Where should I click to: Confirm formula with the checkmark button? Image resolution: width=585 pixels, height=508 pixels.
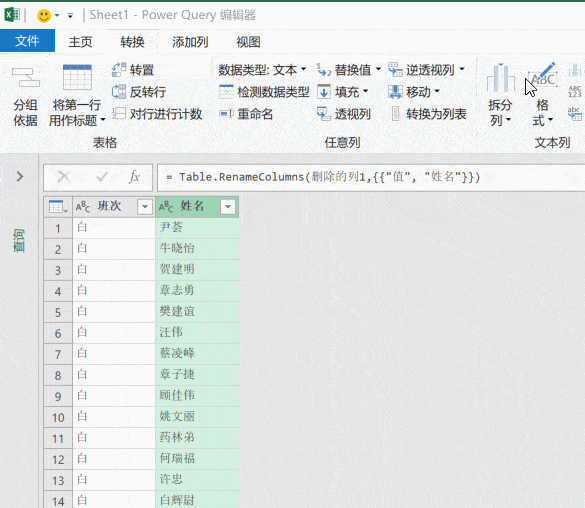click(101, 177)
